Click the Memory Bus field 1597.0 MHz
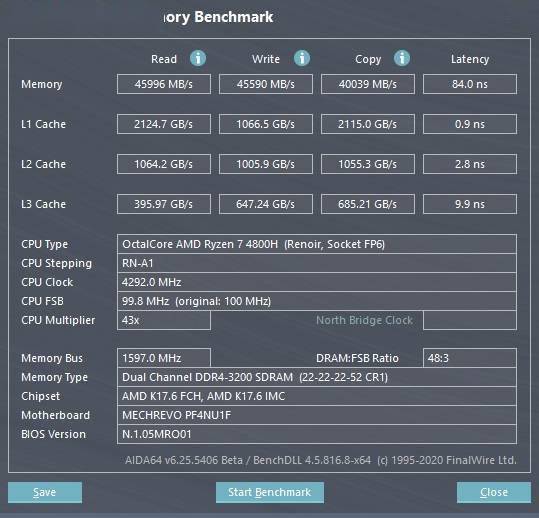Viewport: 539px width, 518px height. point(164,358)
